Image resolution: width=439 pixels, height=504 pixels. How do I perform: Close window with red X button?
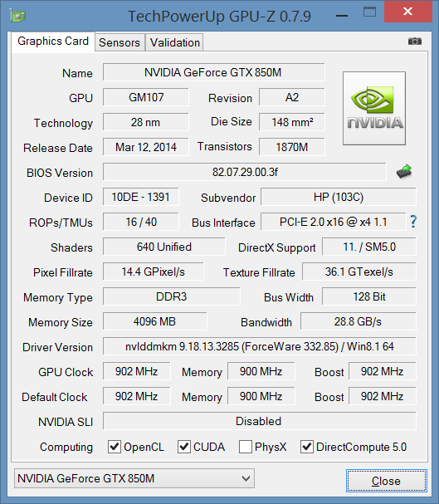click(407, 12)
